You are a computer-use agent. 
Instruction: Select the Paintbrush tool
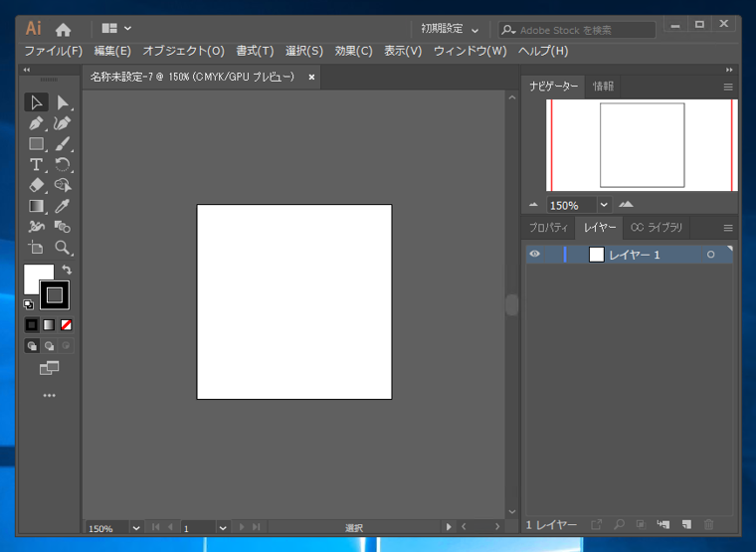tap(63, 143)
